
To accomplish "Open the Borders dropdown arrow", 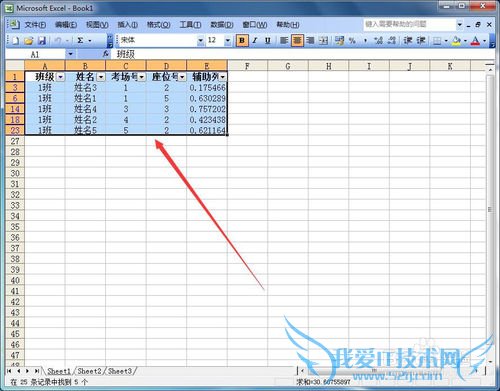I will (446, 41).
